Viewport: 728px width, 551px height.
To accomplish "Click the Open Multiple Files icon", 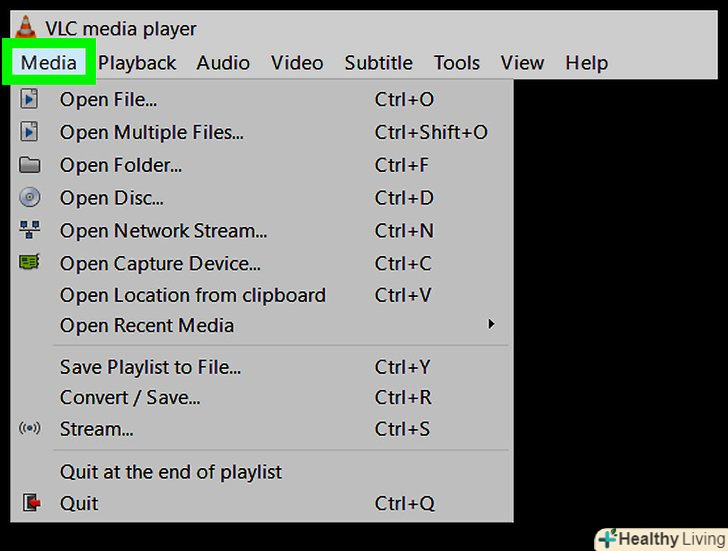I will (30, 132).
